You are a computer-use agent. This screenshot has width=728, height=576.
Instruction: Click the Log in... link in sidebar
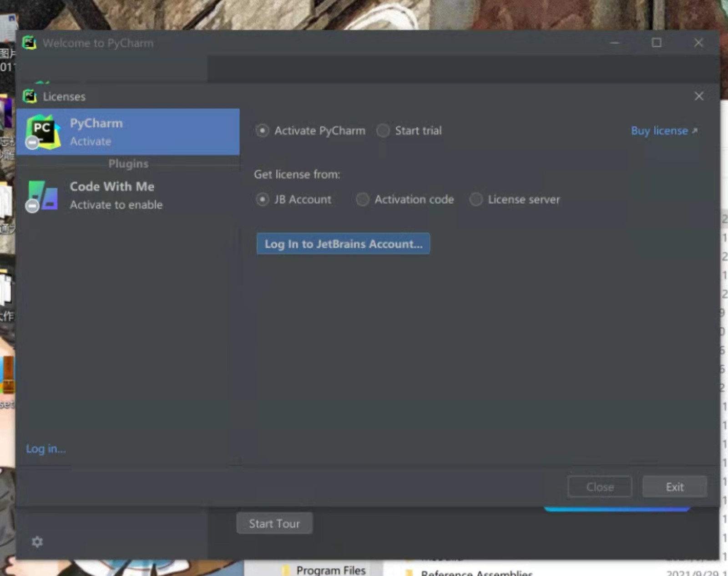[45, 449]
